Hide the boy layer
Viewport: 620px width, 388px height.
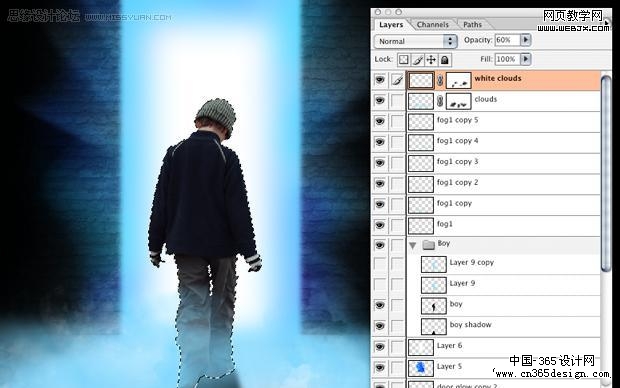tap(380, 305)
